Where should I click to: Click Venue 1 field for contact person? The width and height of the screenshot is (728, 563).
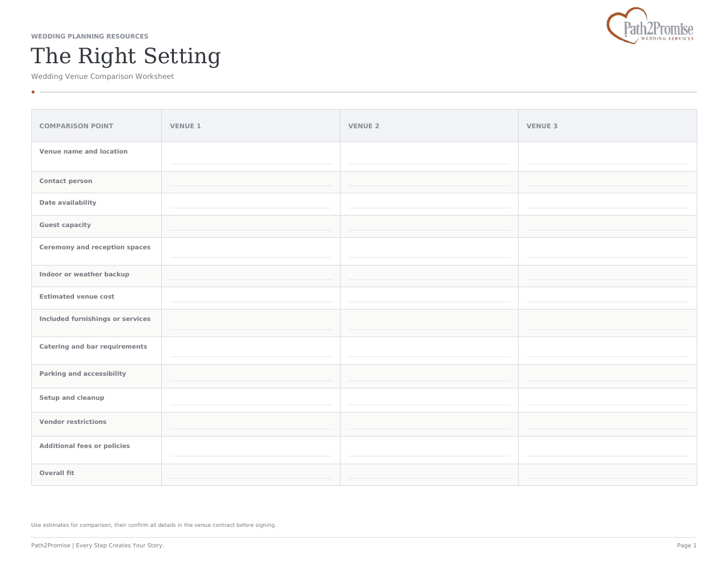[x=251, y=182]
